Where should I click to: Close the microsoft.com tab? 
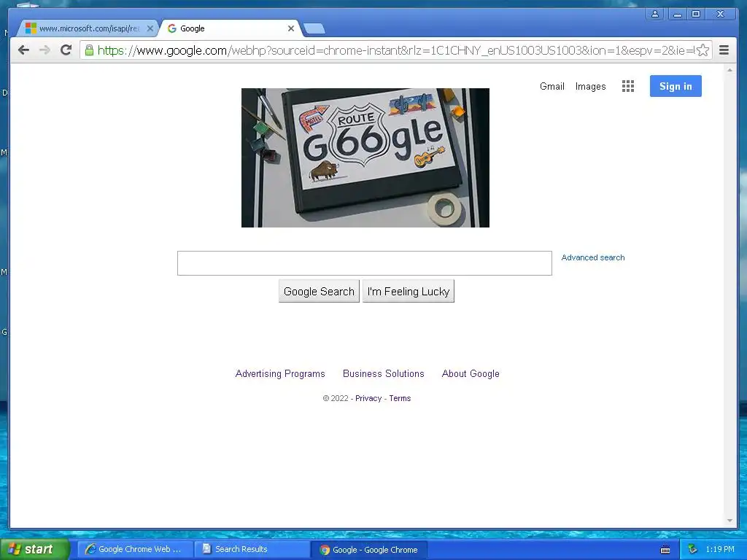(x=150, y=28)
